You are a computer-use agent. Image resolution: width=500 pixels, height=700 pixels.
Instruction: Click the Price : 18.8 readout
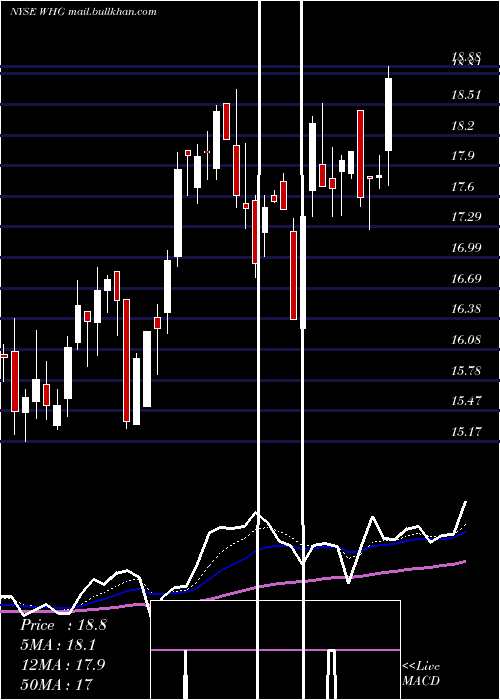[x=63, y=625]
